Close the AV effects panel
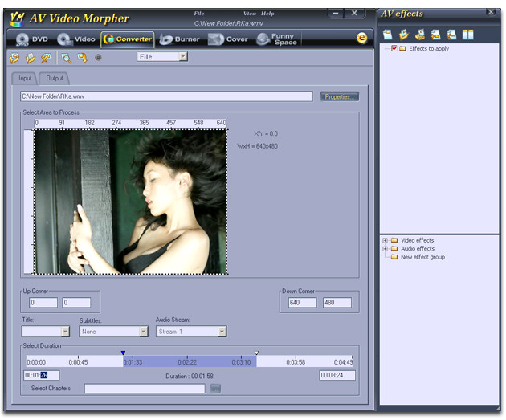Viewport: 506px width, 420px height. (x=491, y=12)
